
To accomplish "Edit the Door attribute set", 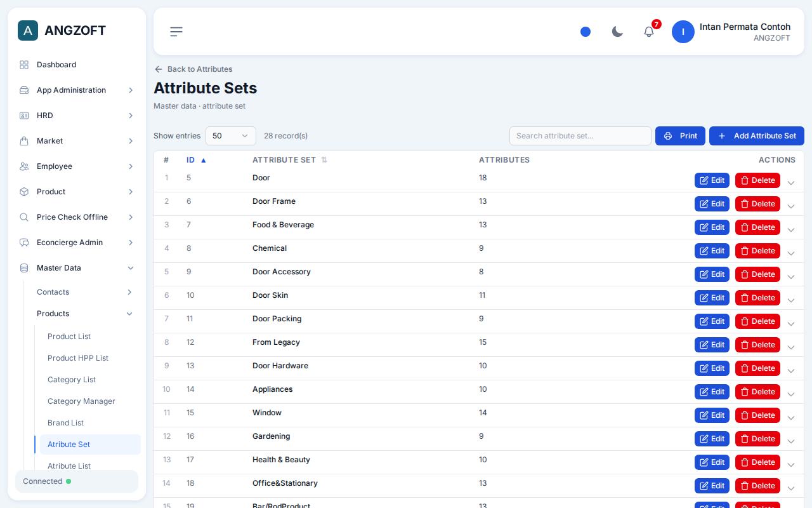I will pyautogui.click(x=712, y=180).
